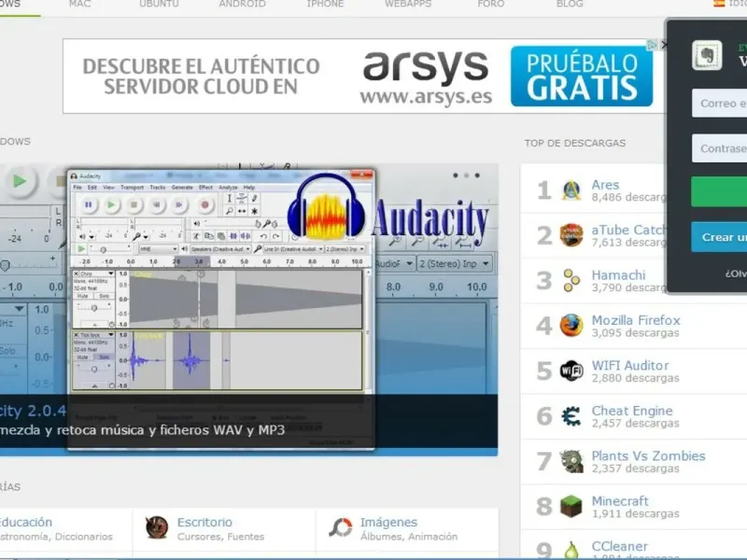Click the WIFI Auditor app icon
The image size is (747, 560).
tap(571, 371)
